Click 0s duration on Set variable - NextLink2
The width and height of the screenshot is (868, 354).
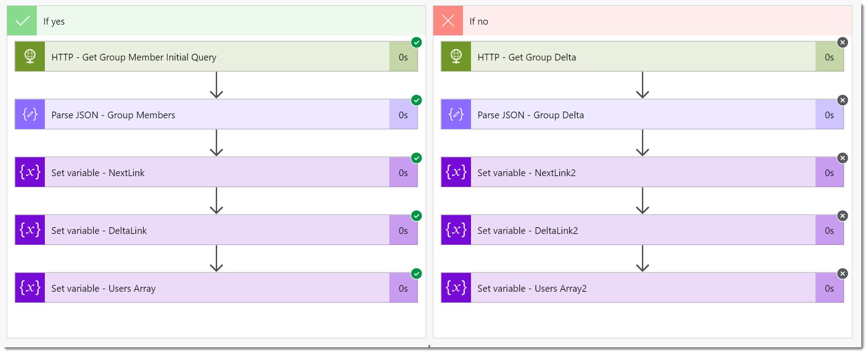[x=829, y=173]
